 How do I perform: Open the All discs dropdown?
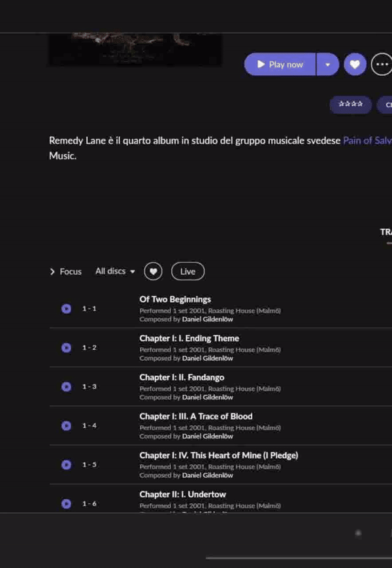[115, 271]
